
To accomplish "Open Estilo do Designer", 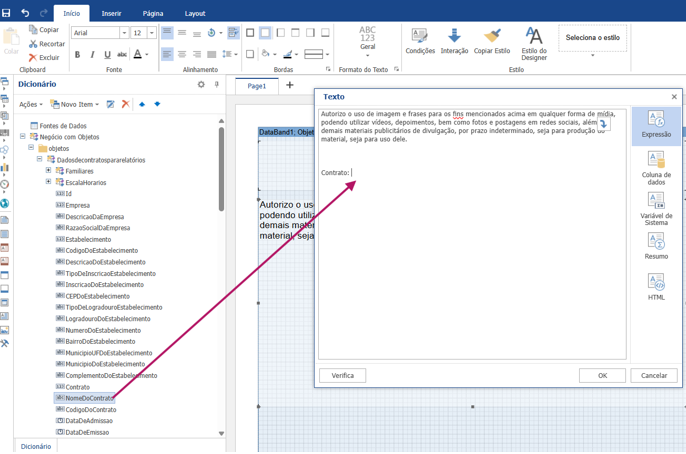I will coord(534,43).
